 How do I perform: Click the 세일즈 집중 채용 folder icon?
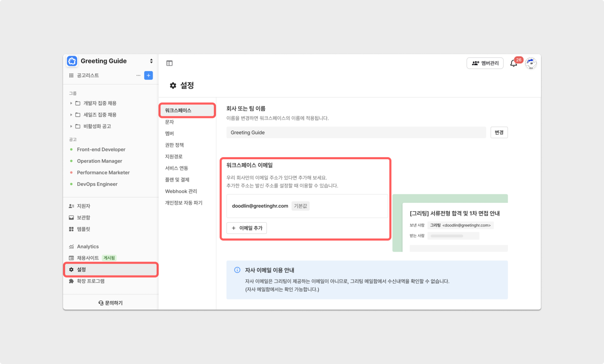click(78, 115)
